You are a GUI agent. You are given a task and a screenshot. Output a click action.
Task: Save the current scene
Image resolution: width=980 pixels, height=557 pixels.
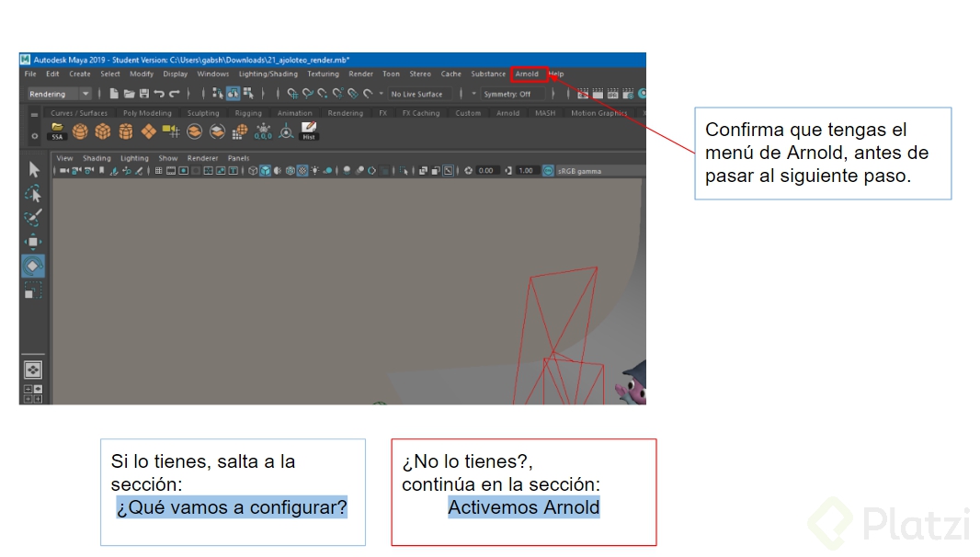143,94
